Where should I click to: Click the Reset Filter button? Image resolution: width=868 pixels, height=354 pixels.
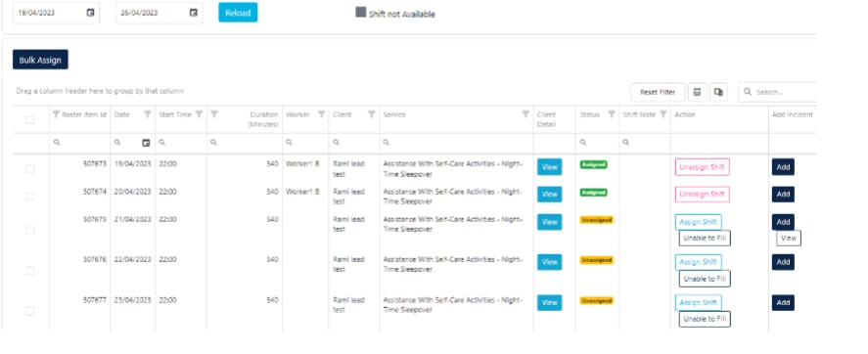click(658, 92)
